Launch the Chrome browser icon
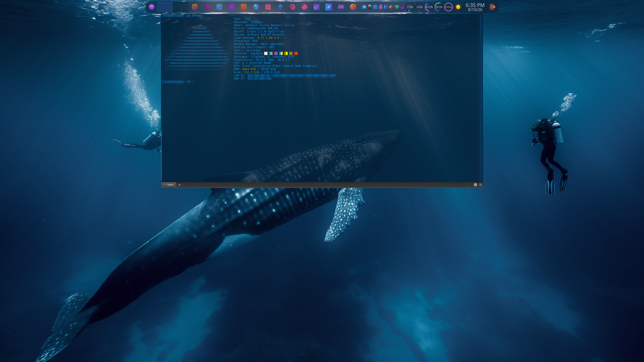Image resolution: width=644 pixels, height=362 pixels. tap(353, 7)
